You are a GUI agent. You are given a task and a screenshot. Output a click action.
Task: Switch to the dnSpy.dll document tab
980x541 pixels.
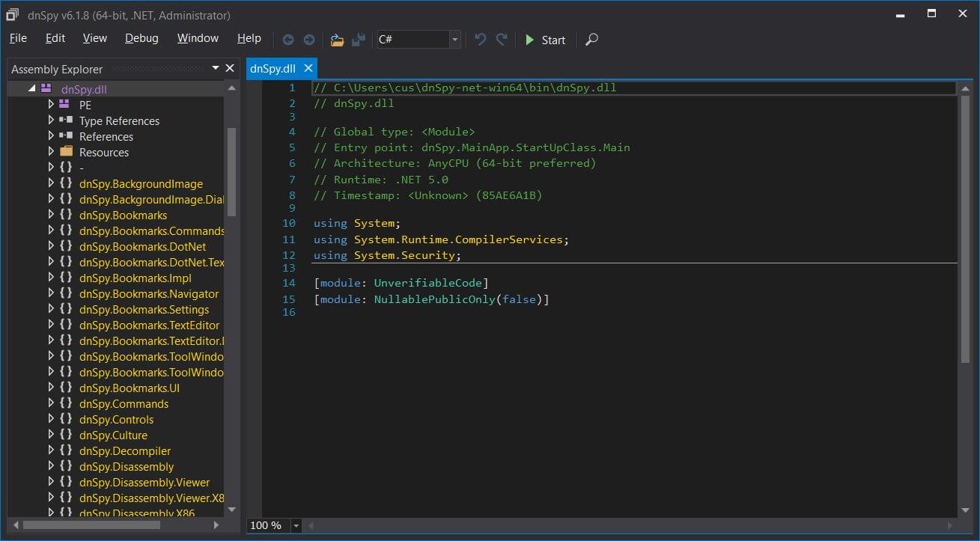coord(273,68)
